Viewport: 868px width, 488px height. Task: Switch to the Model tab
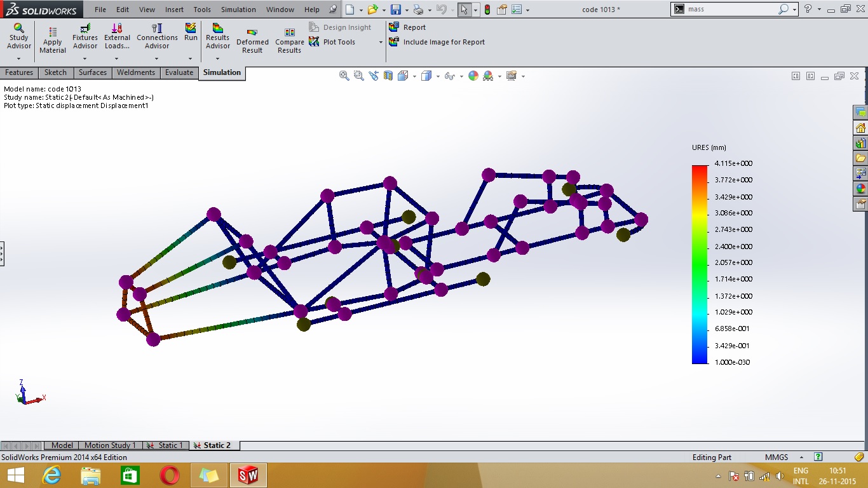(62, 445)
